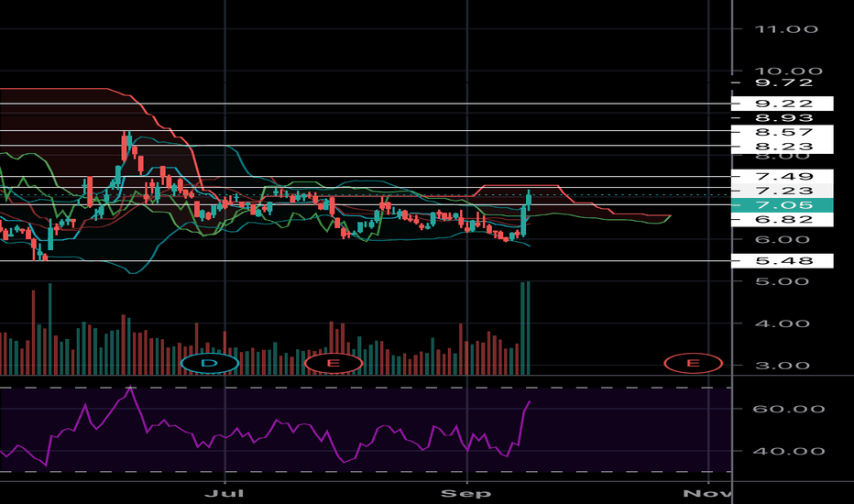Viewport: 854px width, 504px height.
Task: Select the 8.23 price level label
Action: [x=783, y=147]
